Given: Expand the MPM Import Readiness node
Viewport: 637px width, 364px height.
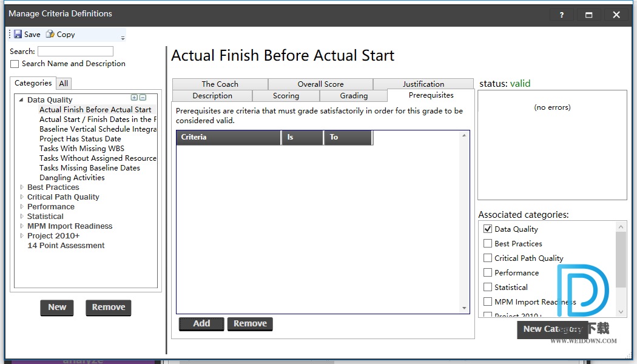Looking at the screenshot, I should point(22,226).
